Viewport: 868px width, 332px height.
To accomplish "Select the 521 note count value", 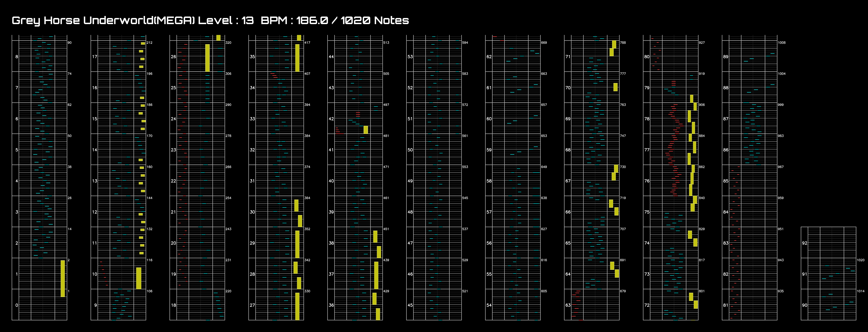I will [465, 291].
